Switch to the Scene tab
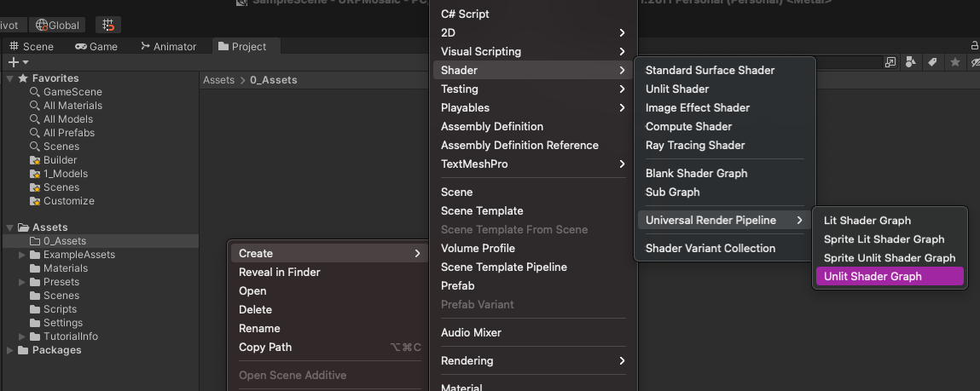980x391 pixels. point(32,46)
